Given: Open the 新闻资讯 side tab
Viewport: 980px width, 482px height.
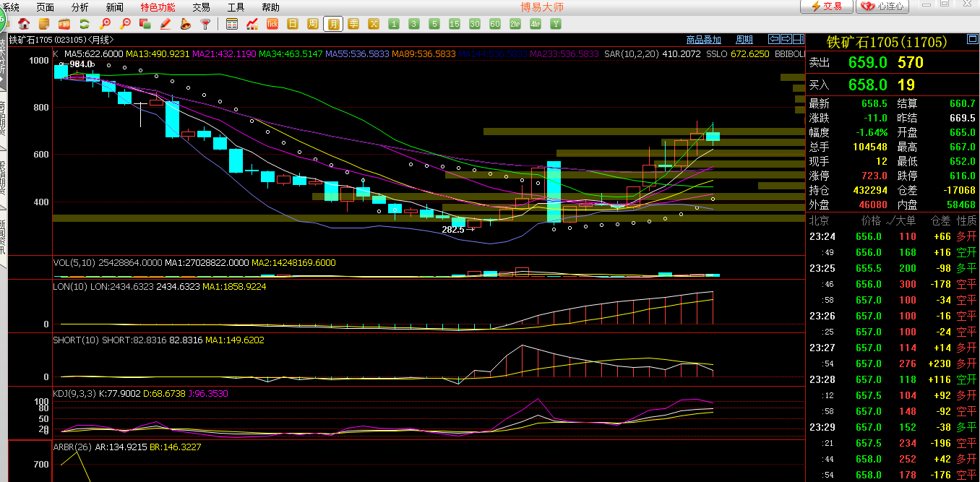Looking at the screenshot, I should pos(3,236).
